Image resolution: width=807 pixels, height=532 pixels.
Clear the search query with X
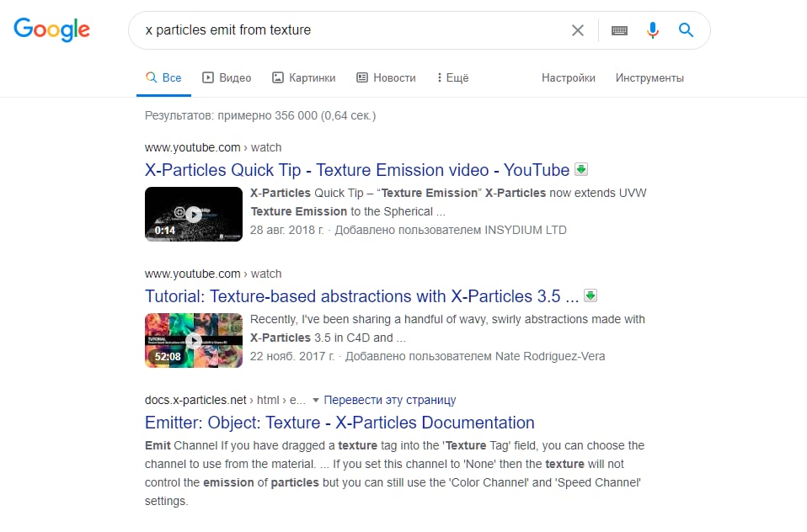point(578,30)
